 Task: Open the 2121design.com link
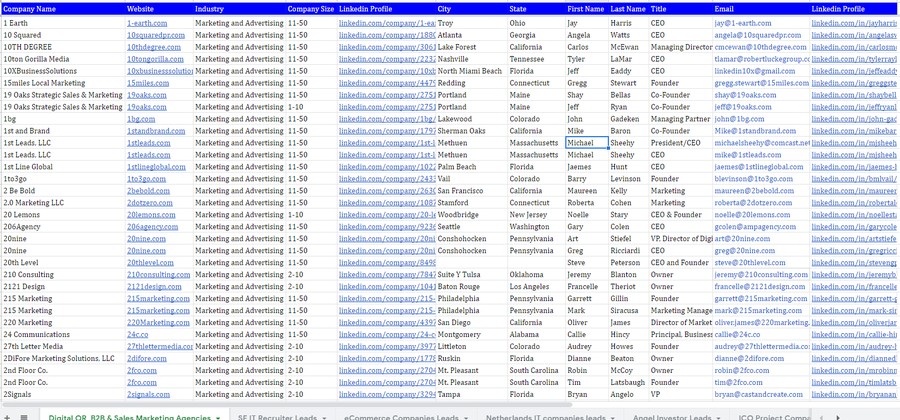click(x=154, y=287)
